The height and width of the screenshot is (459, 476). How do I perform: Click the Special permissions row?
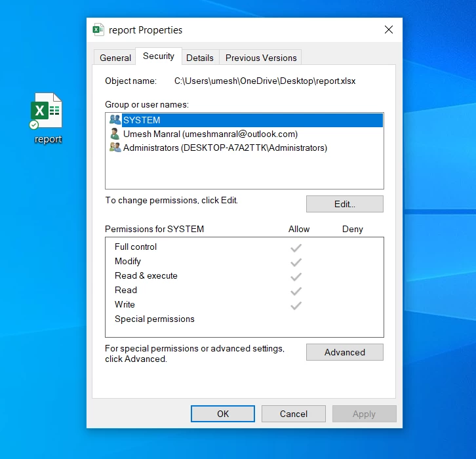pos(245,319)
